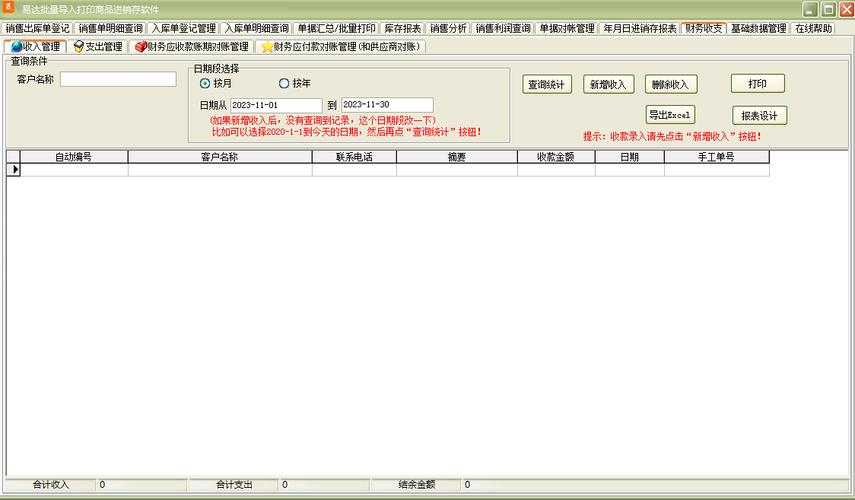Click the 新增收入 button
This screenshot has width=855, height=500.
pyautogui.click(x=608, y=85)
